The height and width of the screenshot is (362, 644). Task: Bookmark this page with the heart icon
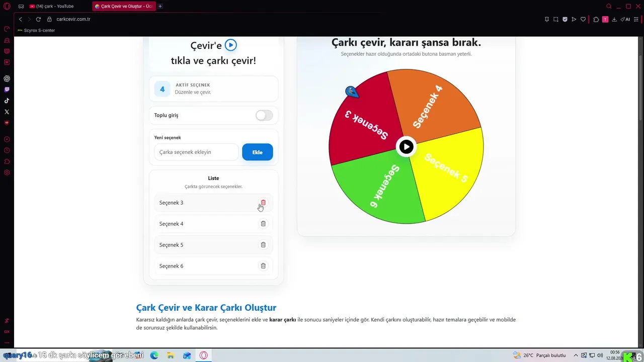point(583,19)
